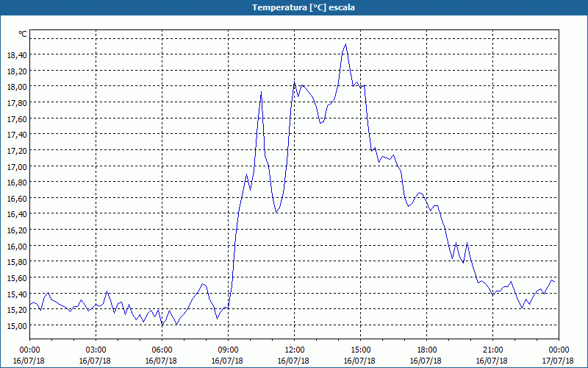Choose the 21:00 time label
This screenshot has height=368, width=588.
pos(492,350)
